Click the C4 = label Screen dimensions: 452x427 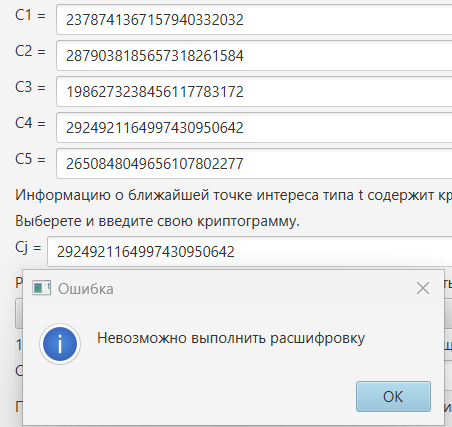[x=30, y=123]
